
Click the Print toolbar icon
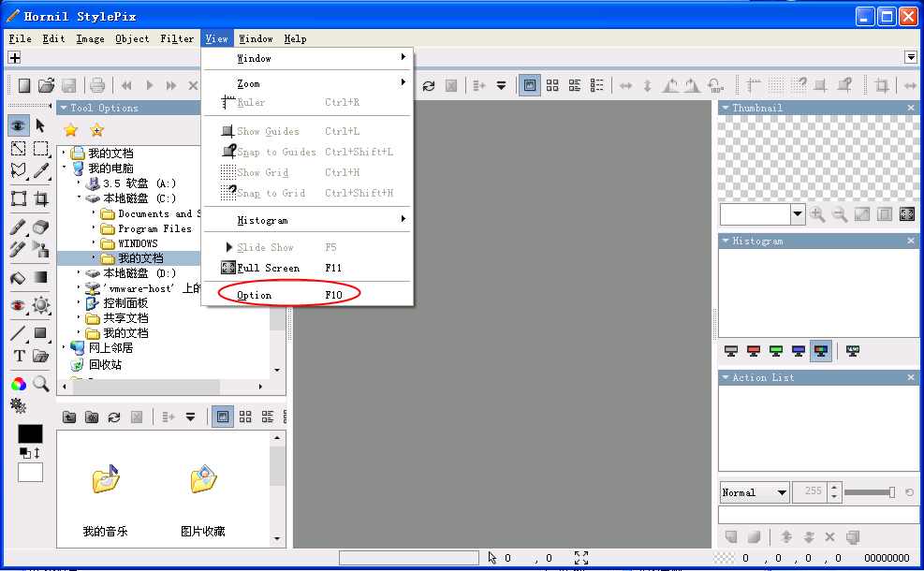click(97, 86)
